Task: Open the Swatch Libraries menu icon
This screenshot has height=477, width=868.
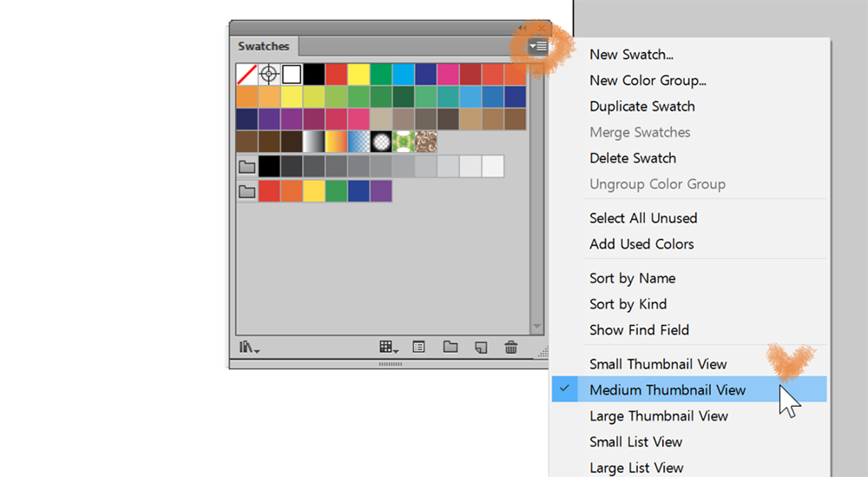Action: [249, 348]
